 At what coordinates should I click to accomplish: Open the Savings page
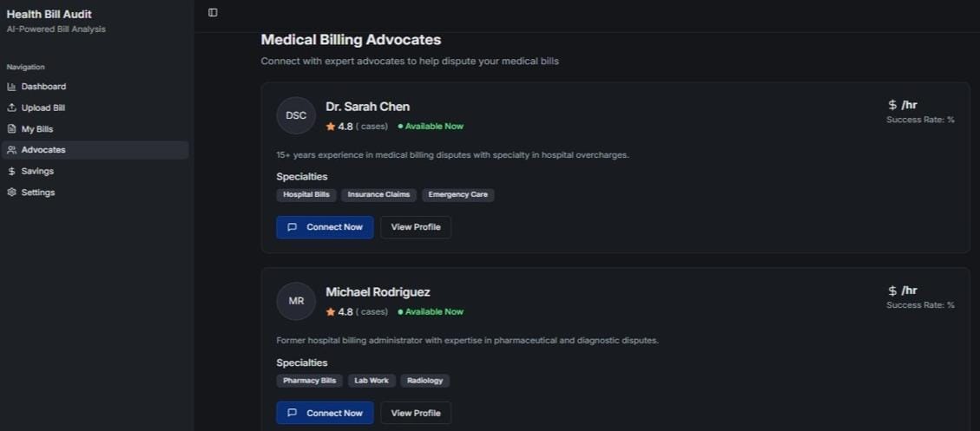coord(95,171)
